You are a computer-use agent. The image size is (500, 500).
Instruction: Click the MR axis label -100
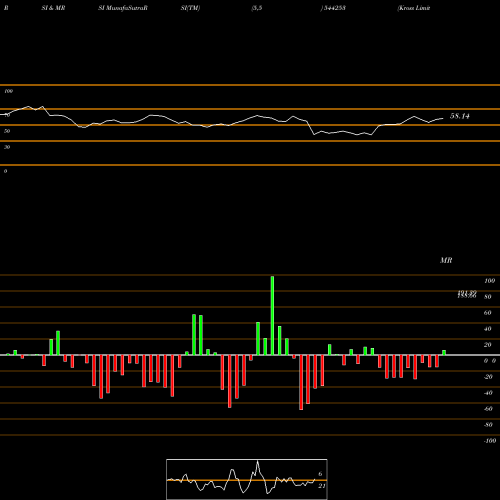point(490,441)
